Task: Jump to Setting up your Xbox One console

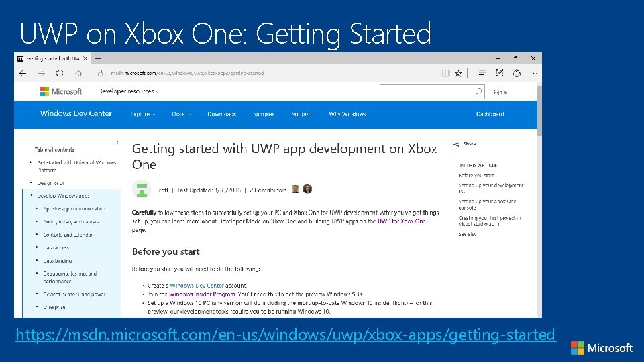Action: tap(487, 204)
